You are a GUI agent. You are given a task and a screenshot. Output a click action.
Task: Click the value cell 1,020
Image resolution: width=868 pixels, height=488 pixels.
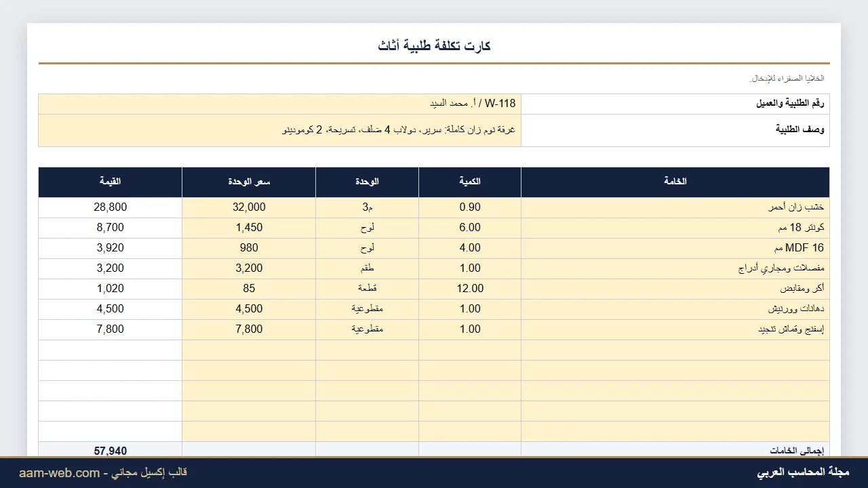[111, 289]
